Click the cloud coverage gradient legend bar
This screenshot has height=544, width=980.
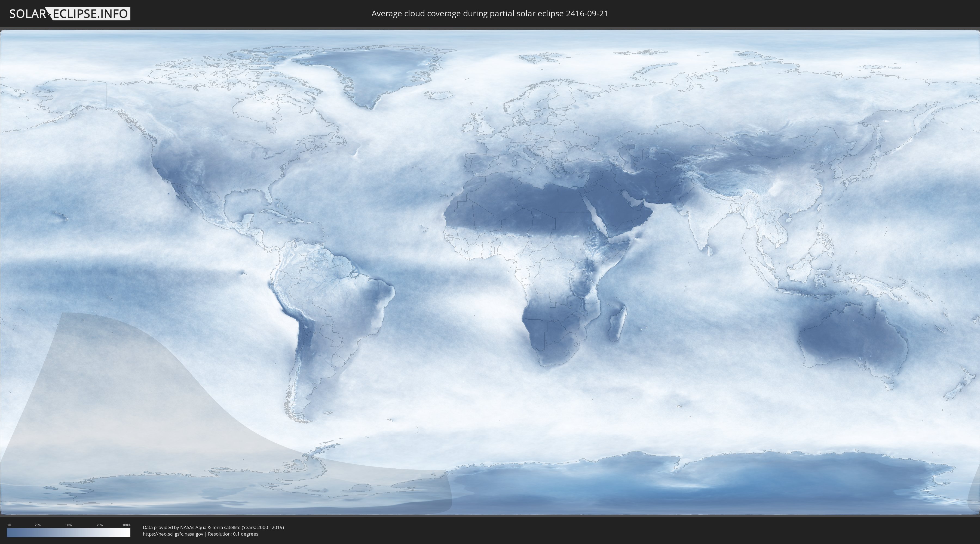69,533
